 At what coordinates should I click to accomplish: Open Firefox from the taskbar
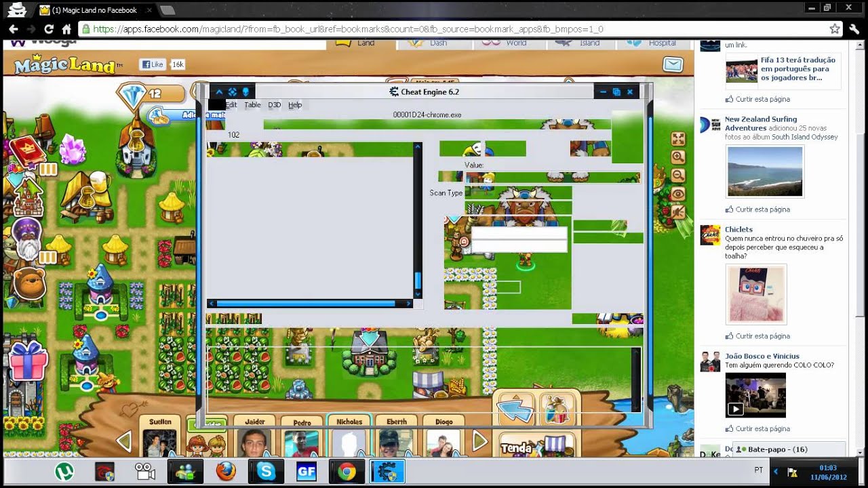pos(225,471)
